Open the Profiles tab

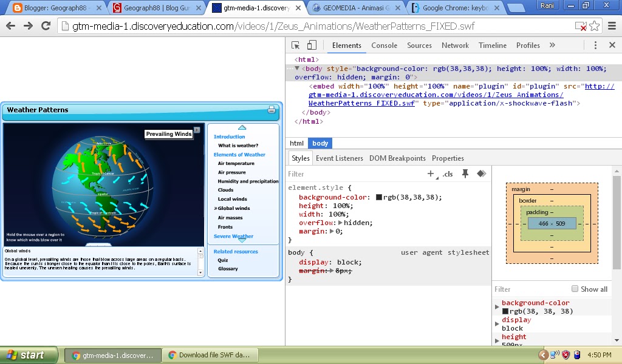pyautogui.click(x=528, y=45)
